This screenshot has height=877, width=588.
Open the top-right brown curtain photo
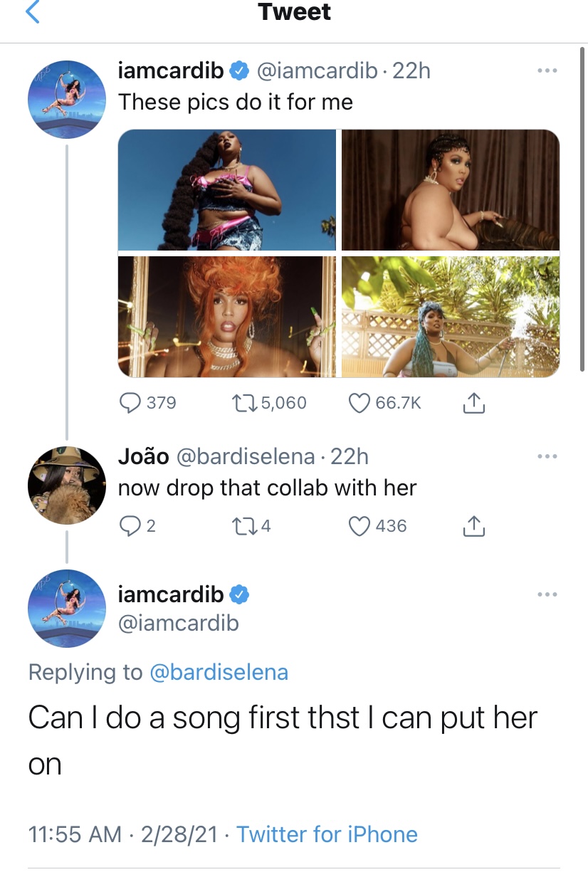tap(451, 190)
